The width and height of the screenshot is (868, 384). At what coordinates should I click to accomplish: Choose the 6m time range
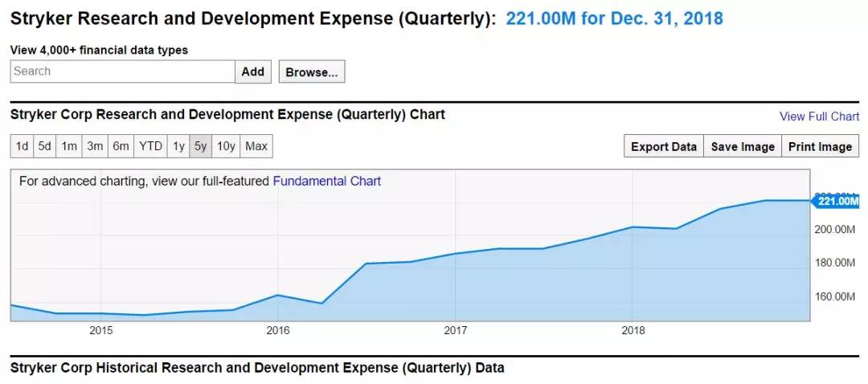click(121, 146)
